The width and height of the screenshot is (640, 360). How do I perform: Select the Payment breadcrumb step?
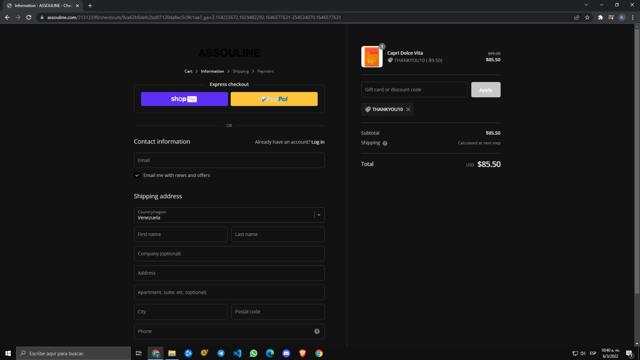(266, 71)
